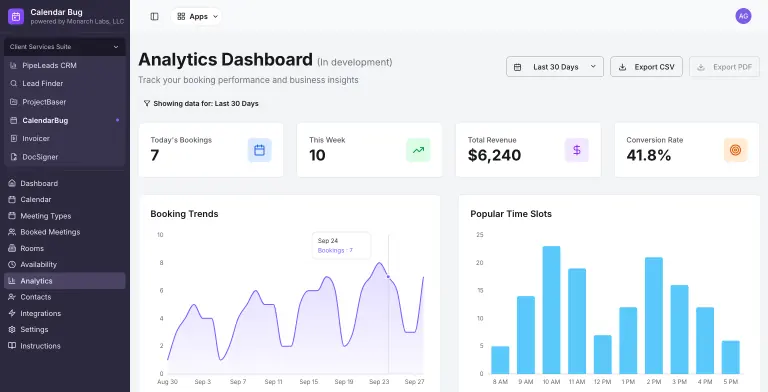768x392 pixels.
Task: Open DocSigner app
Action: click(64, 157)
